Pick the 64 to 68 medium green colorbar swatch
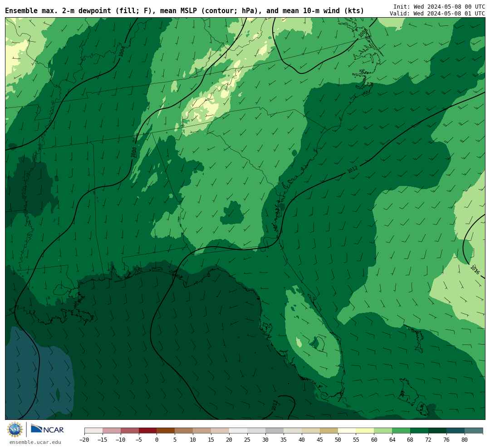The height and width of the screenshot is (448, 490). pos(401,431)
